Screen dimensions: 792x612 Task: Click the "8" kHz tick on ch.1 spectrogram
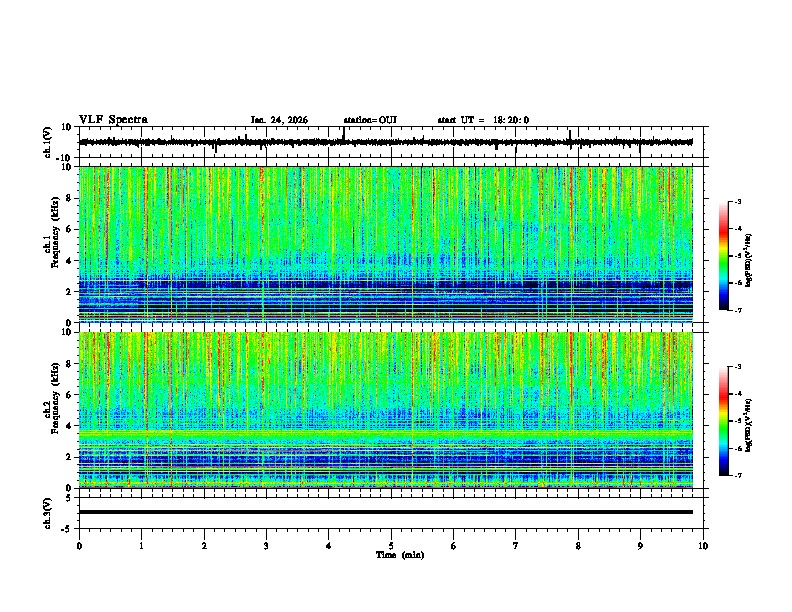(70, 198)
